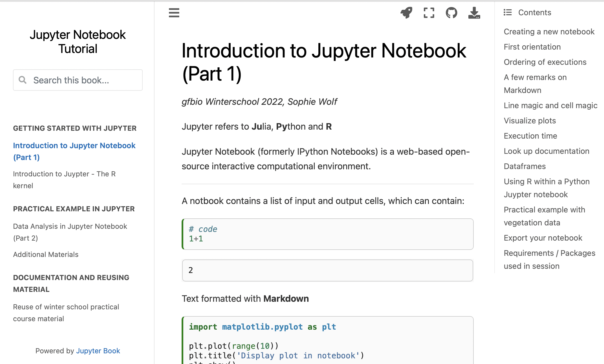Click the download page icon
This screenshot has height=364, width=604.
474,13
